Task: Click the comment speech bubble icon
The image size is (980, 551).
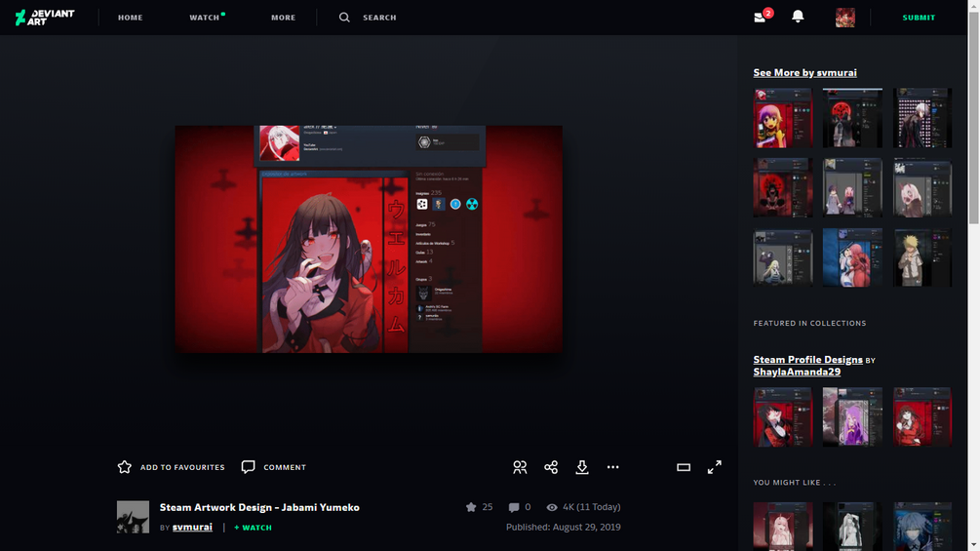Action: tap(248, 467)
